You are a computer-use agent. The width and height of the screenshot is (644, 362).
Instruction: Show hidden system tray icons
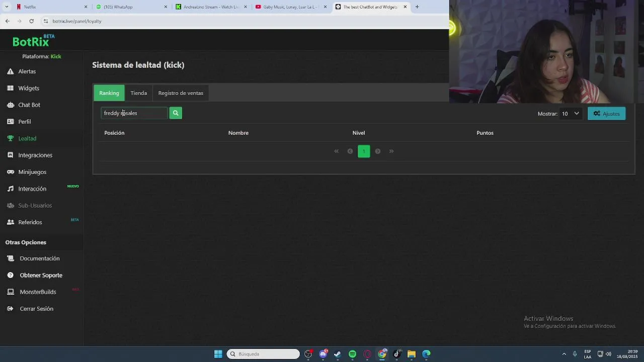point(564,354)
